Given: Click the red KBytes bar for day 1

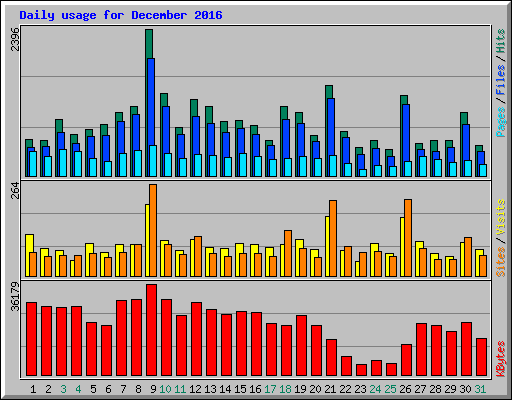Looking at the screenshot, I should (x=31, y=339).
